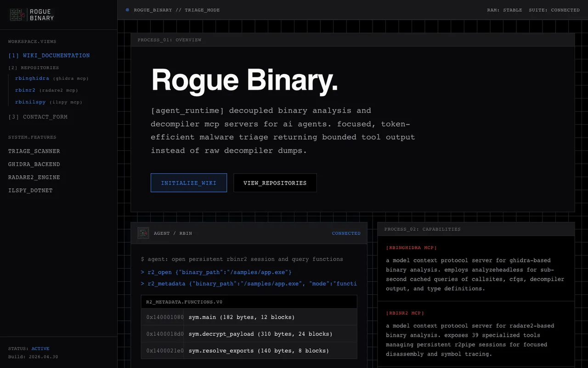The width and height of the screenshot is (588, 368).
Task: Click the WORKSPACE.VIEWS section label
Action: point(32,41)
